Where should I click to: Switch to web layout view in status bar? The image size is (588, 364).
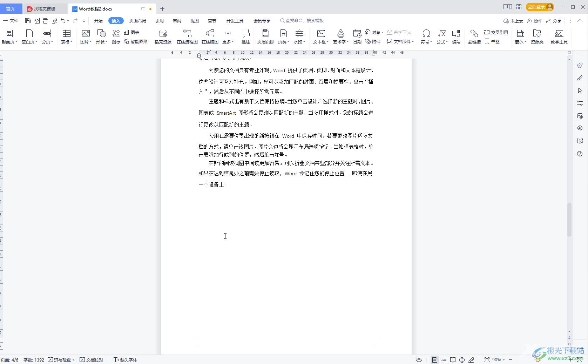462,360
